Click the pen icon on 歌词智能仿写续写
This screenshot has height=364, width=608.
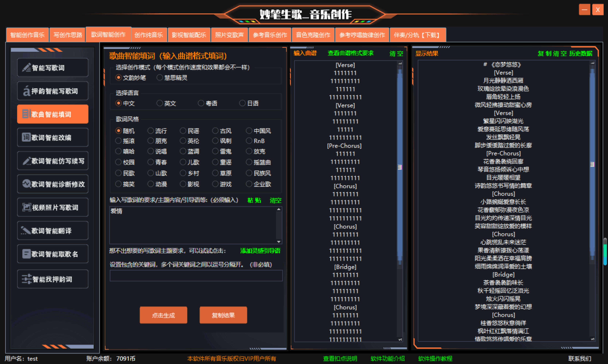(26, 161)
